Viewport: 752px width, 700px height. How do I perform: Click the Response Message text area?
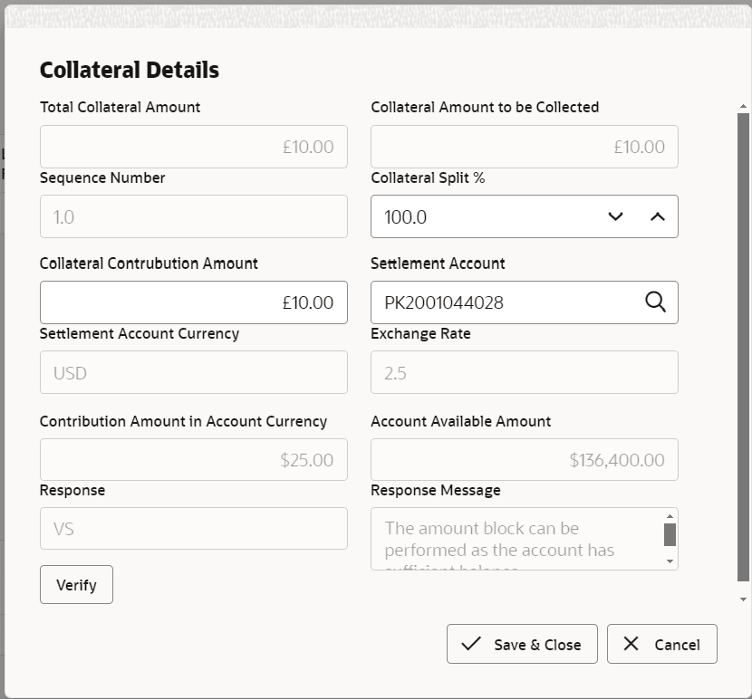516,539
